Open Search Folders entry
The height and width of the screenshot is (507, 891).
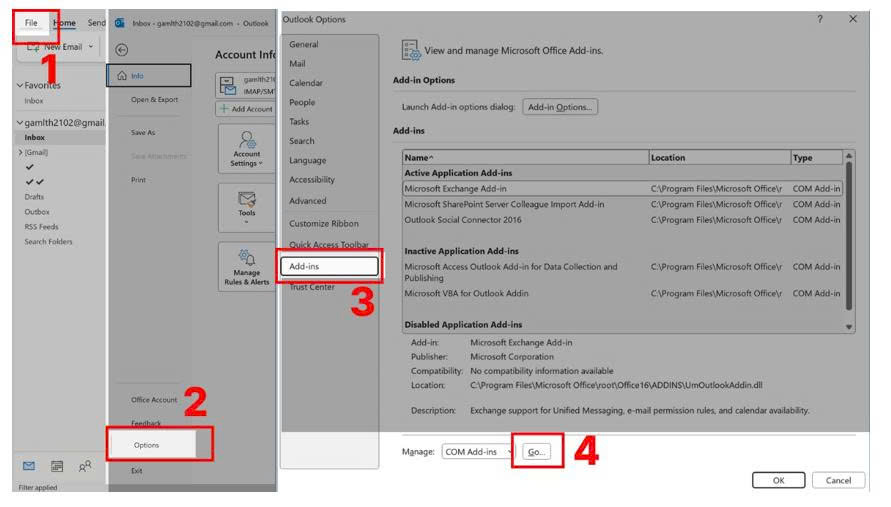48,242
